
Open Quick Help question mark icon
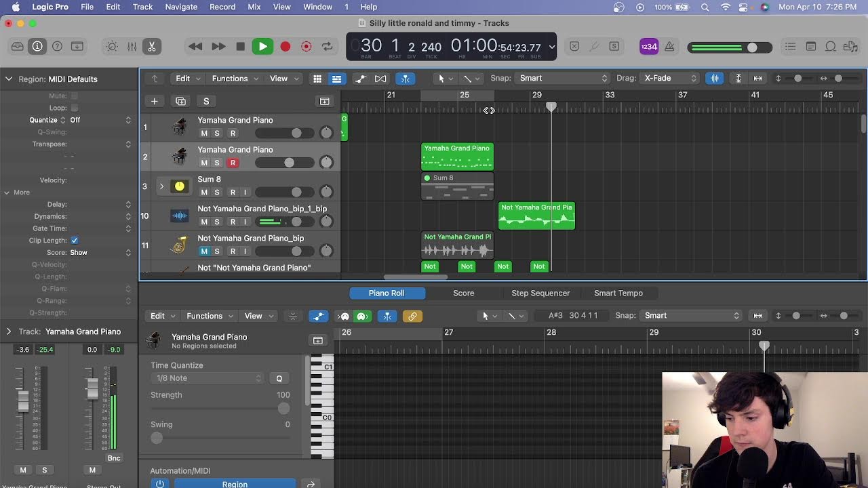coord(58,47)
